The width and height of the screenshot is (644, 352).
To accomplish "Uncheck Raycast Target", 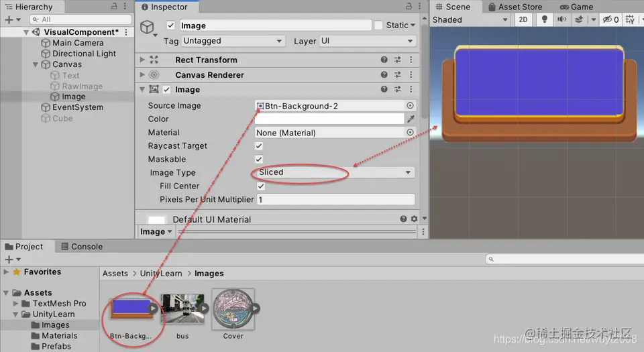I will [259, 145].
